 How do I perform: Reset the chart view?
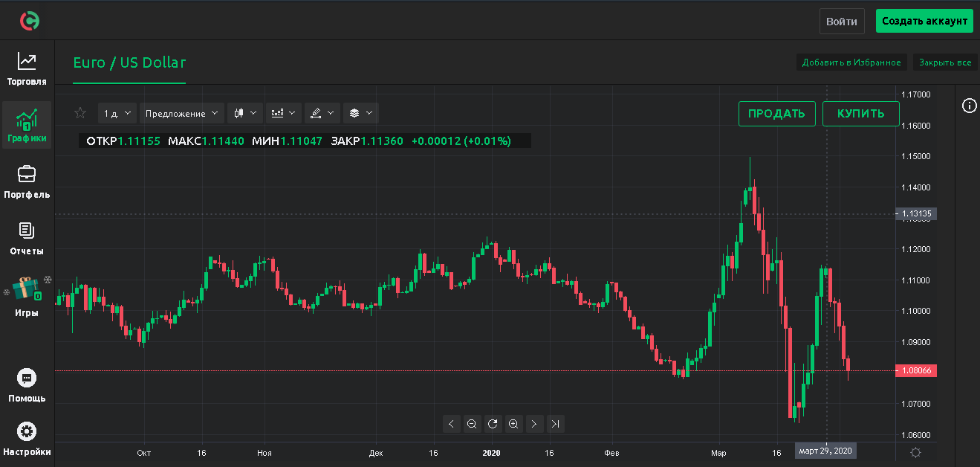493,424
